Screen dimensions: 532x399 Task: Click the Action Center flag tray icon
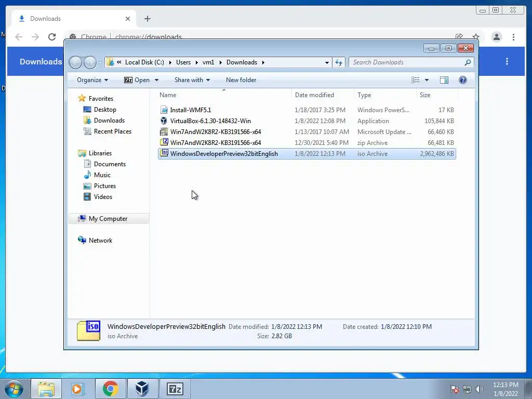click(454, 390)
